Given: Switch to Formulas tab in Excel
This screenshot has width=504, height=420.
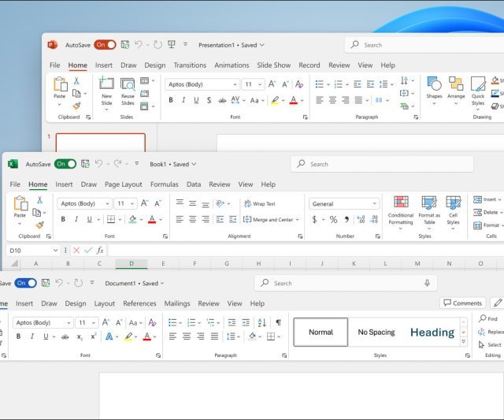Looking at the screenshot, I should (165, 184).
